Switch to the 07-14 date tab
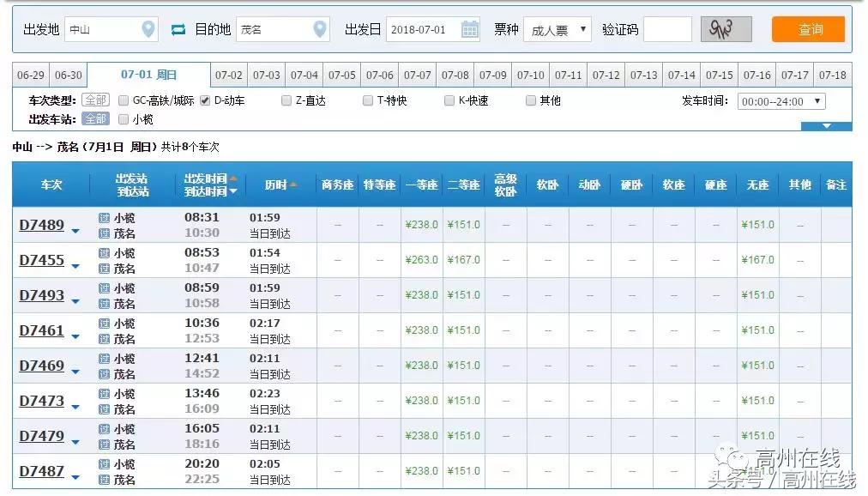Viewport: 868px width, 496px height. (681, 75)
